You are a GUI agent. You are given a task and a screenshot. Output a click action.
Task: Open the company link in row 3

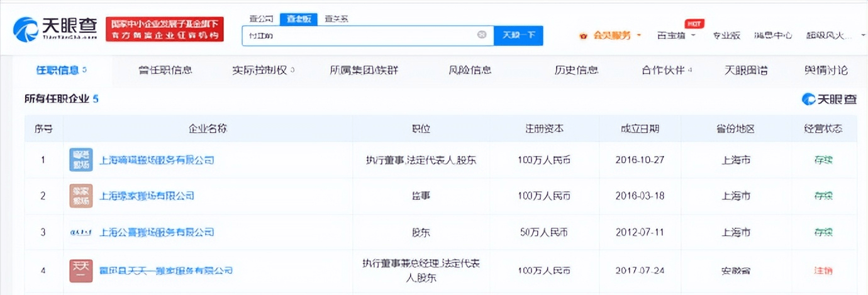(157, 232)
